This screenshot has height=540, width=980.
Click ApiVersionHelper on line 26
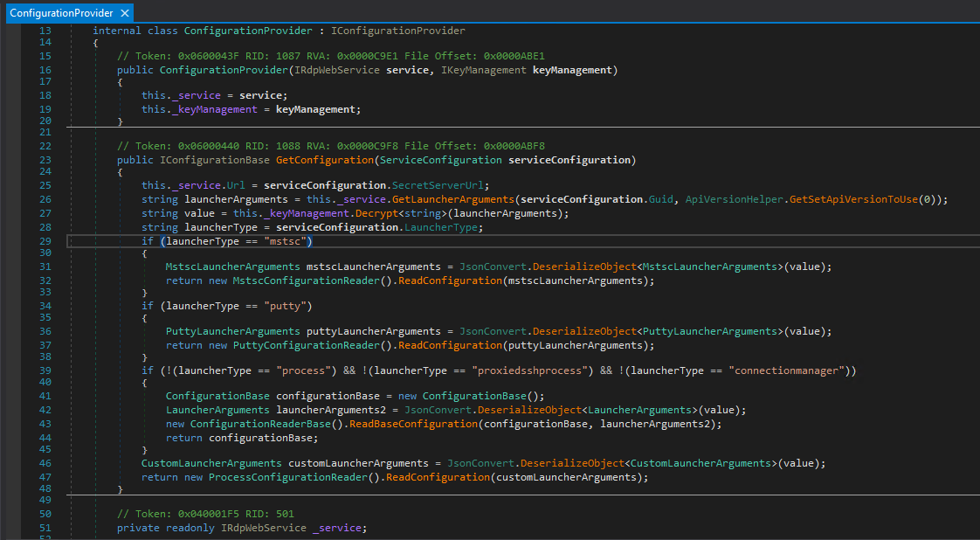[x=735, y=199]
